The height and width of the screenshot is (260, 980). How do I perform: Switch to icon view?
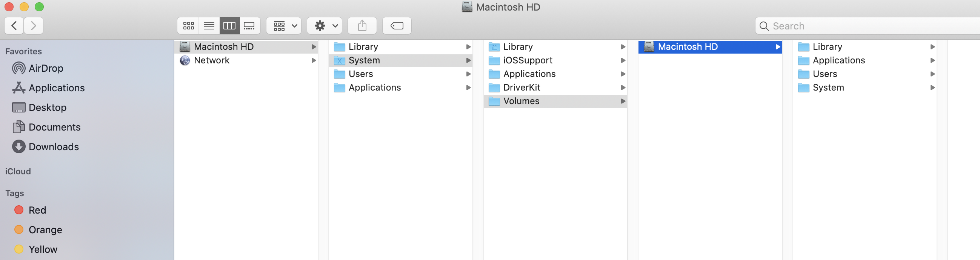coord(188,26)
